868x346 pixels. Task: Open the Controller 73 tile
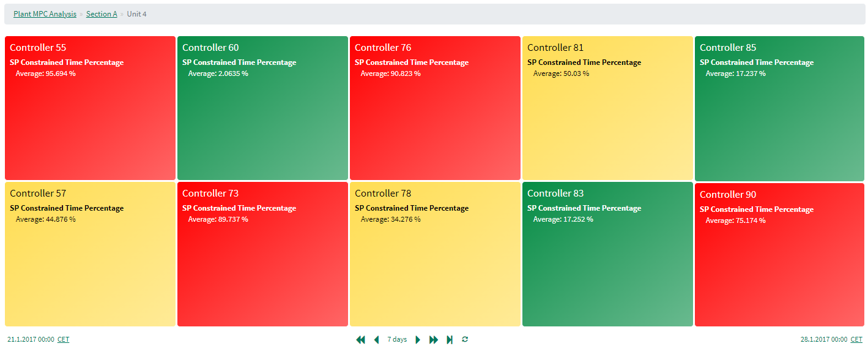(262, 254)
